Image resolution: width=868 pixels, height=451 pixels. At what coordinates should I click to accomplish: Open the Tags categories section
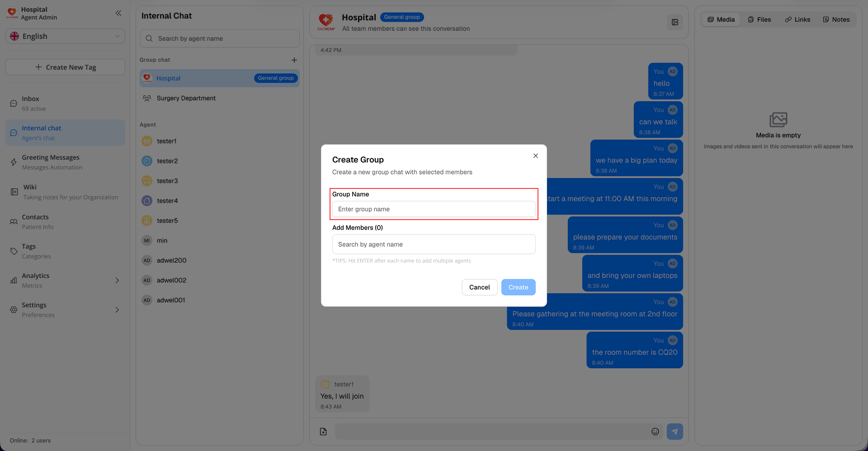(28, 250)
